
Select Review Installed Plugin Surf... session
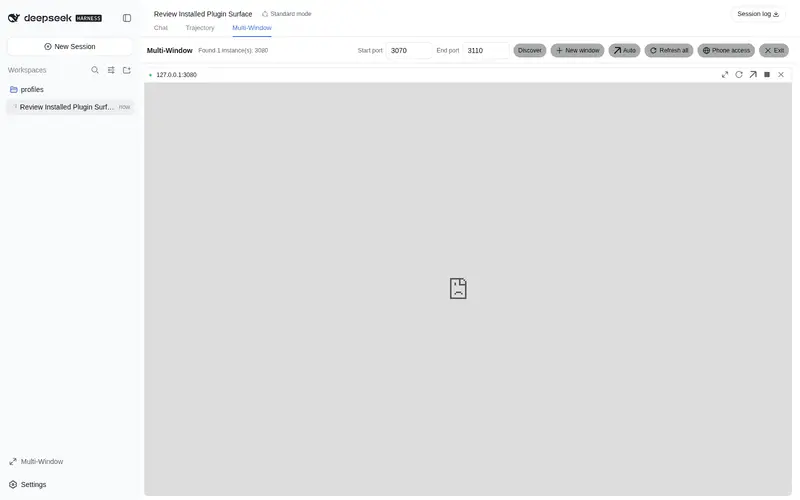(70, 107)
